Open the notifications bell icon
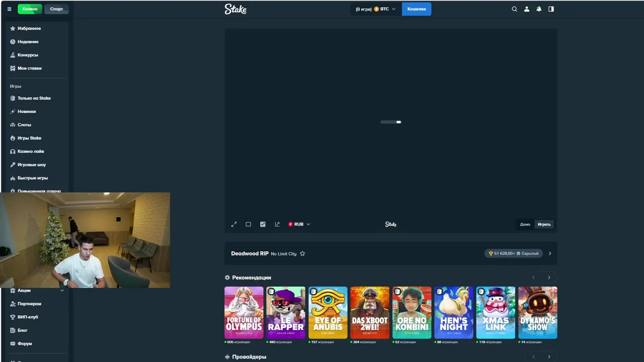Image resolution: width=644 pixels, height=362 pixels. point(539,9)
